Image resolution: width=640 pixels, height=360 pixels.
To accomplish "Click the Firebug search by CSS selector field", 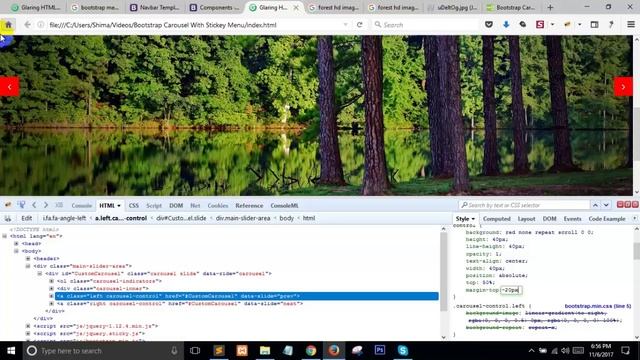I will coord(524,205).
